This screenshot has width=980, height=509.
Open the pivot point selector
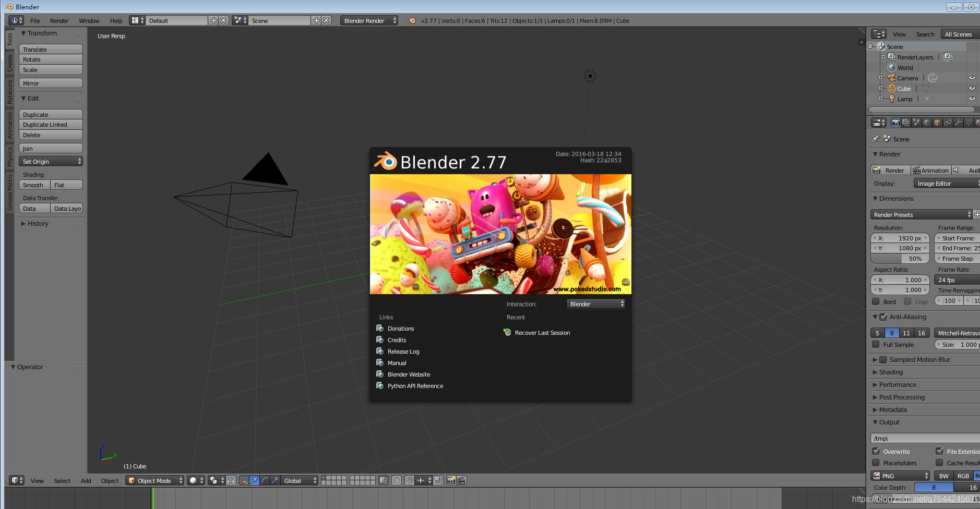(x=217, y=480)
